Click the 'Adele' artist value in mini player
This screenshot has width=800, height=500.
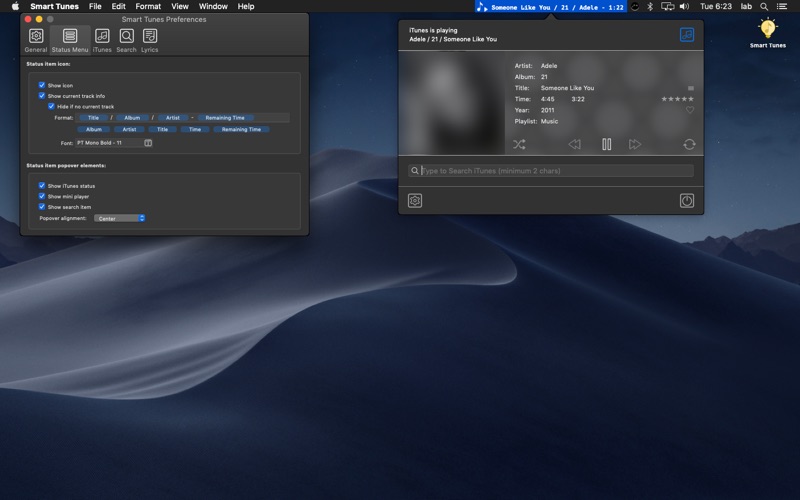pos(549,66)
